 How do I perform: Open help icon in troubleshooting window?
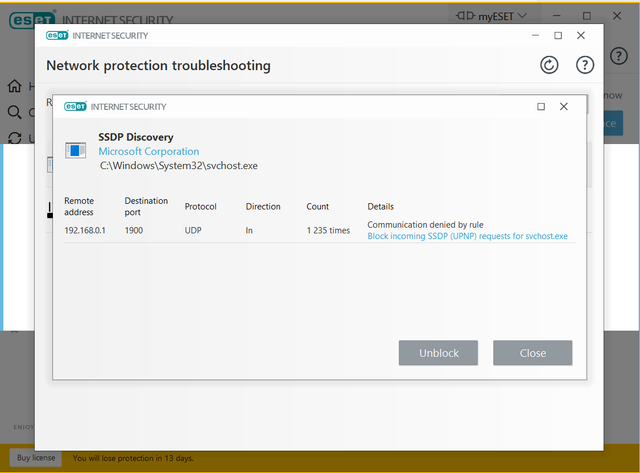pyautogui.click(x=585, y=65)
